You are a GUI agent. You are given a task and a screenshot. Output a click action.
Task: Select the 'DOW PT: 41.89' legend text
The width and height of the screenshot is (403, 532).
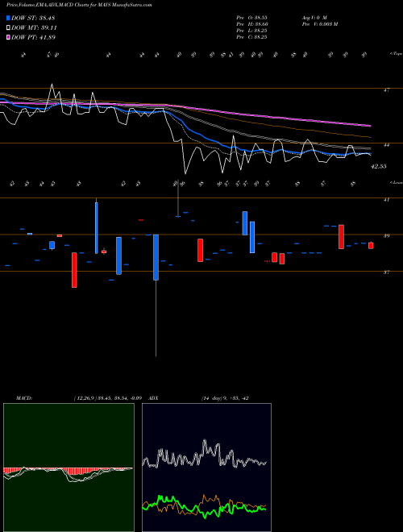pyautogui.click(x=33, y=37)
